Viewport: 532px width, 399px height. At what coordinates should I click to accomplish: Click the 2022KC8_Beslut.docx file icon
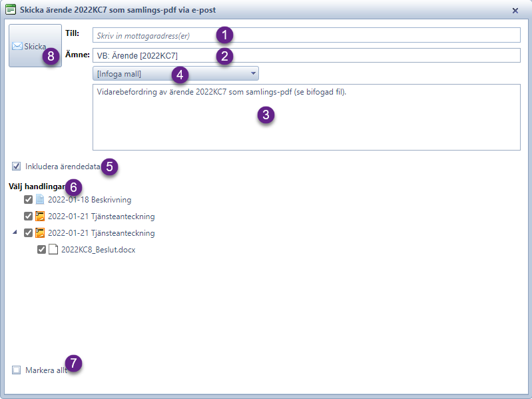pos(53,249)
